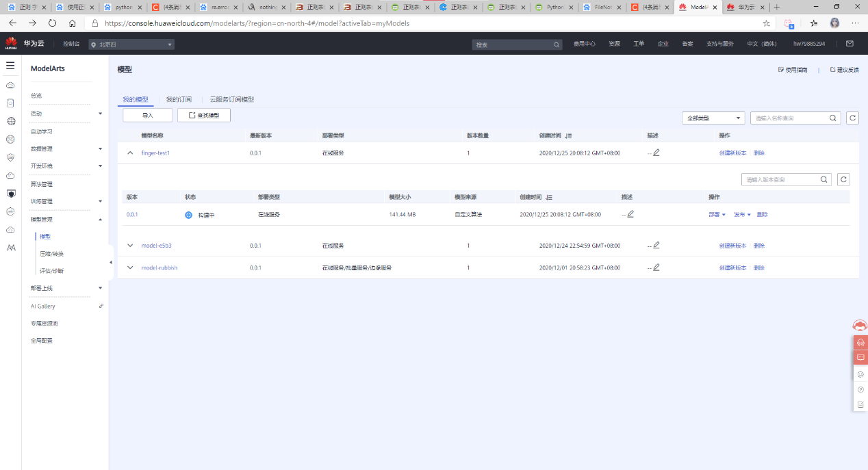Edit the description of model-e5b3
The width and height of the screenshot is (868, 470).
tap(656, 245)
